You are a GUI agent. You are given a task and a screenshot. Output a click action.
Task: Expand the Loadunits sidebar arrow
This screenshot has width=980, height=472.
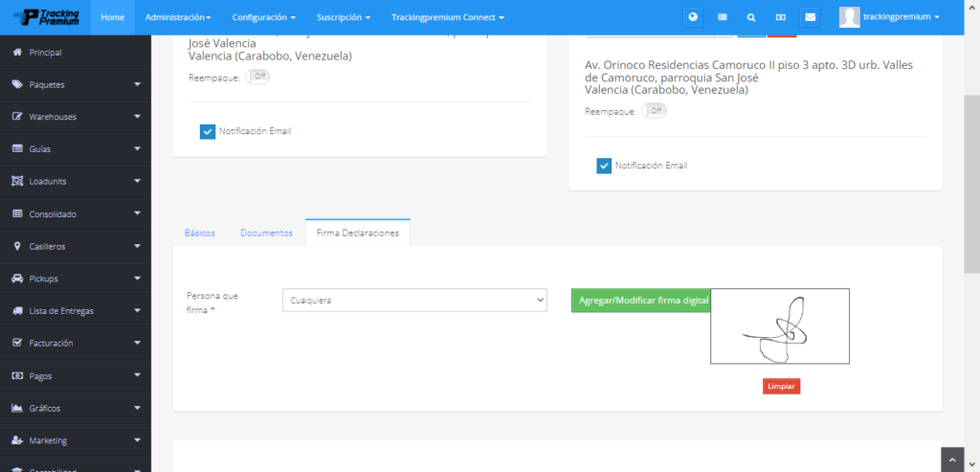point(138,181)
